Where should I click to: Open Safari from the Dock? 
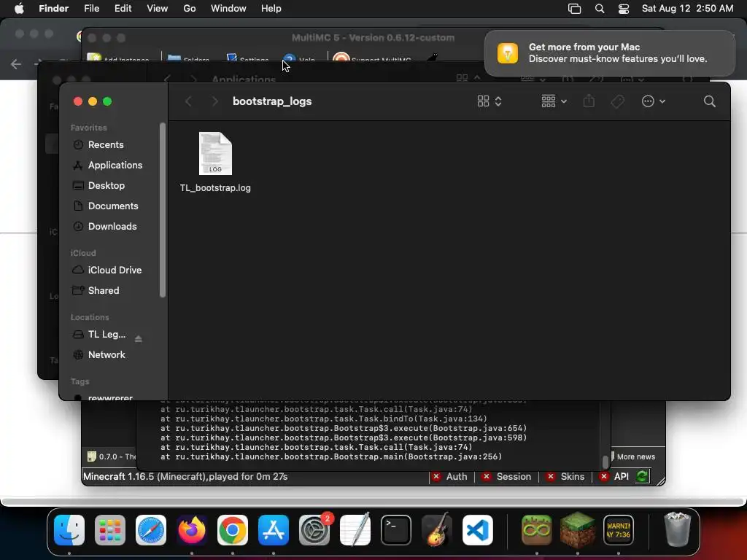point(151,530)
